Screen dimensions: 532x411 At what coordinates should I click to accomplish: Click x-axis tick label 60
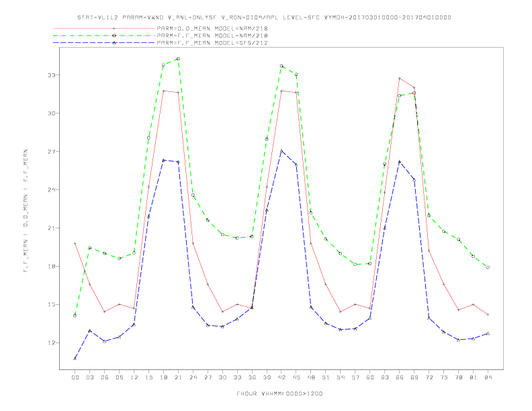point(370,377)
